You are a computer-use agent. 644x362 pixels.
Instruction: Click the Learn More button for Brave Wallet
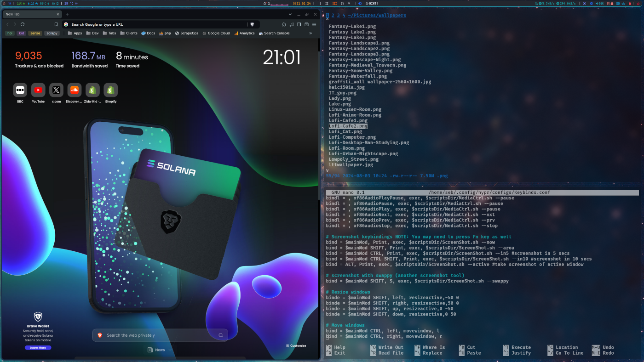tap(38, 348)
